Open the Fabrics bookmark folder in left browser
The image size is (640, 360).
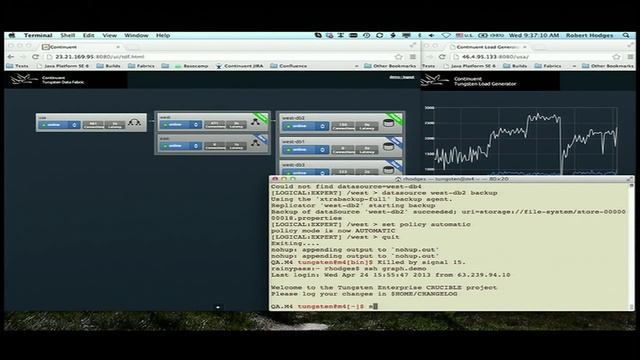[x=141, y=66]
